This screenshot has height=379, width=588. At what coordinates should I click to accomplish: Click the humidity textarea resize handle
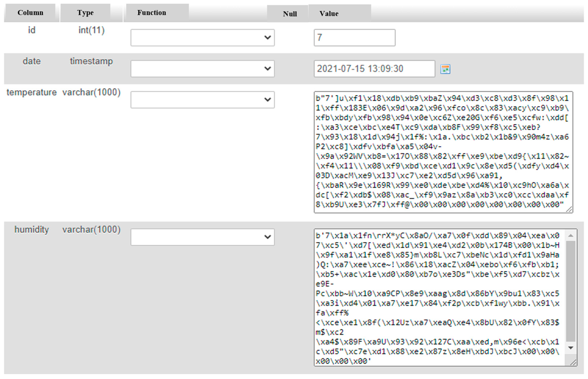(573, 362)
